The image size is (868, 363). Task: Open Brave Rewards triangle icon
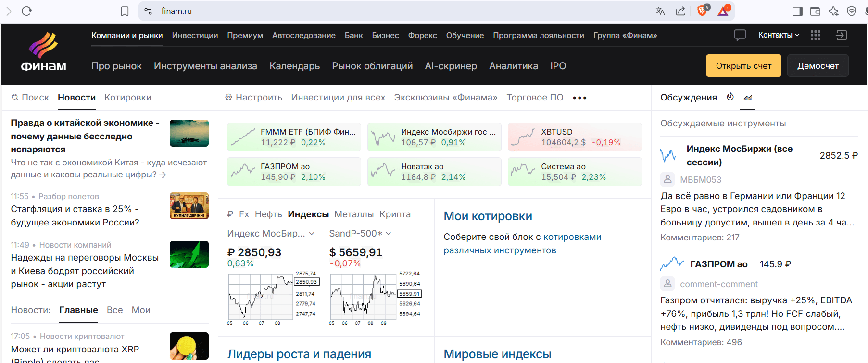(x=724, y=11)
